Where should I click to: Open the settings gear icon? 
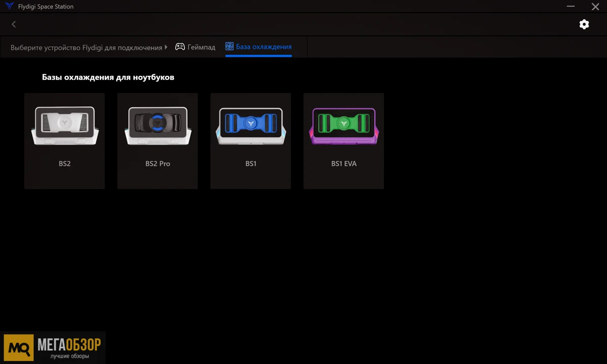pos(584,24)
